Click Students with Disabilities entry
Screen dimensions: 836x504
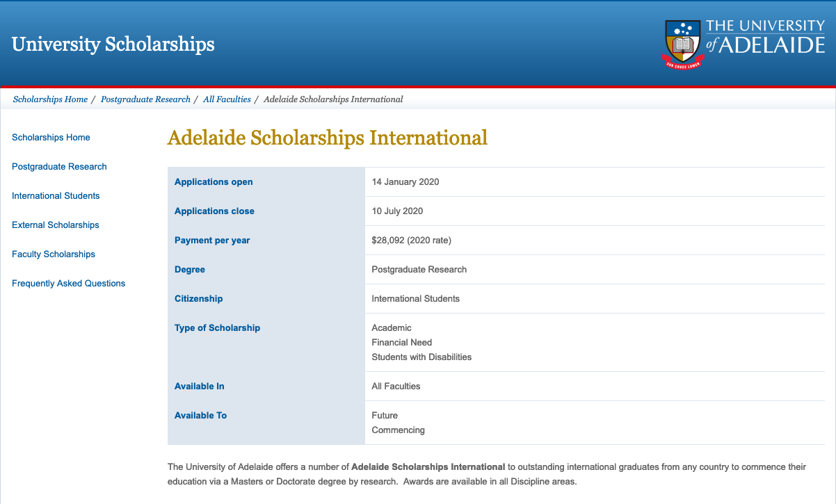421,357
